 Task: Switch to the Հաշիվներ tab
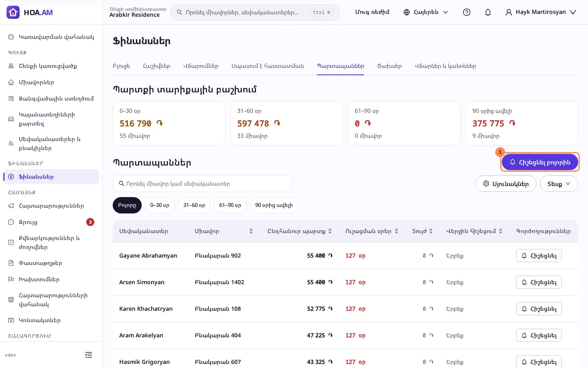(x=156, y=66)
